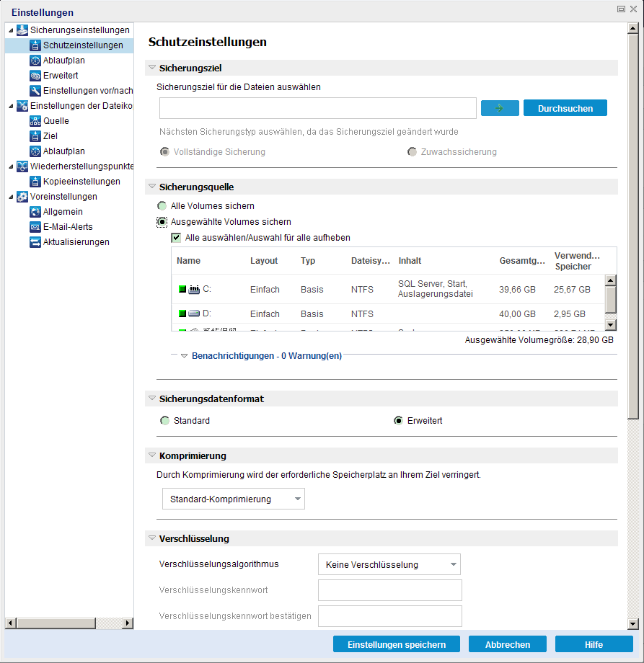This screenshot has height=663, width=644.
Task: Click the Verschlüsselungskennwort input field
Action: 389,589
